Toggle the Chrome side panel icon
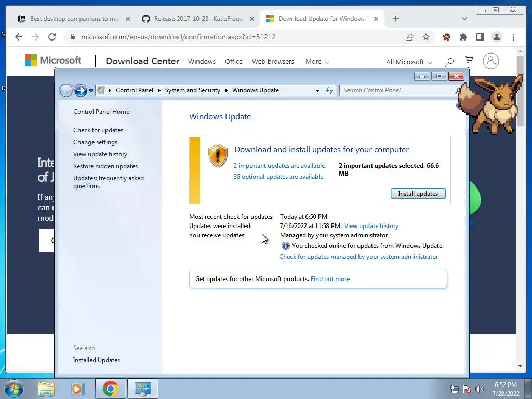The height and width of the screenshot is (399, 532). click(480, 37)
